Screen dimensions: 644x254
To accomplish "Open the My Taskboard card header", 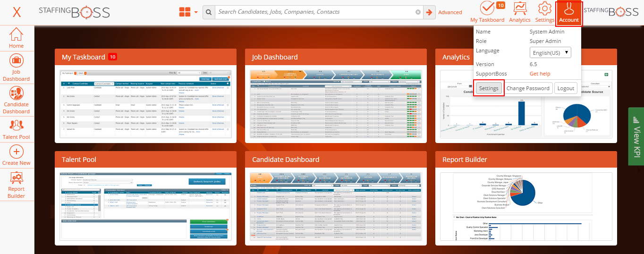I will [146, 57].
